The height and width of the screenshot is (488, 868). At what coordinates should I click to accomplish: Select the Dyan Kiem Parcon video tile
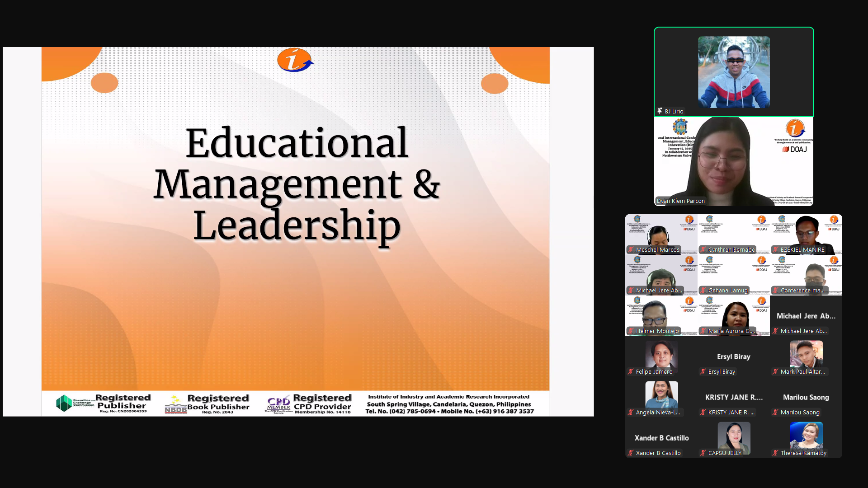pyautogui.click(x=733, y=161)
